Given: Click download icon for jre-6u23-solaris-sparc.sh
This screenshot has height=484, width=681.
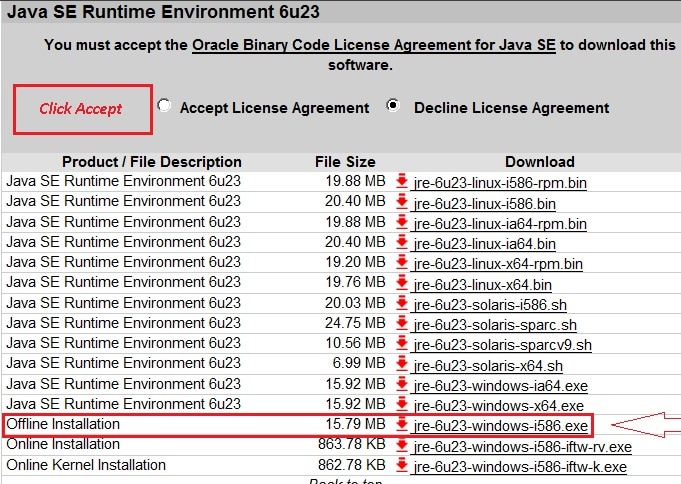Looking at the screenshot, I should point(402,324).
